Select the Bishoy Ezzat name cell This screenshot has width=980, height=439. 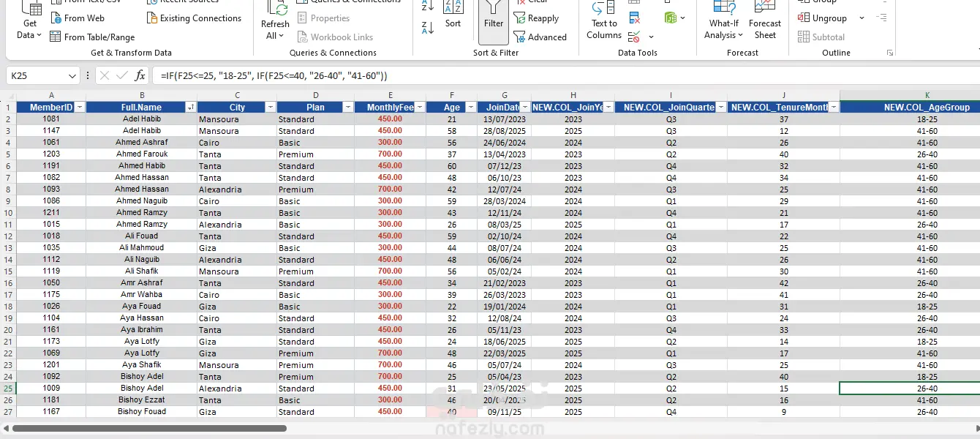coord(142,400)
